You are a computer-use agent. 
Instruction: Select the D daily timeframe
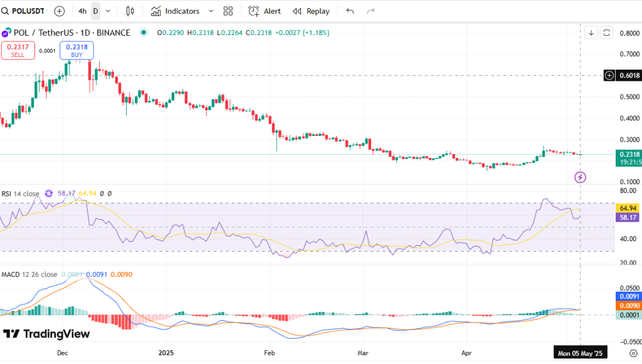click(x=95, y=11)
